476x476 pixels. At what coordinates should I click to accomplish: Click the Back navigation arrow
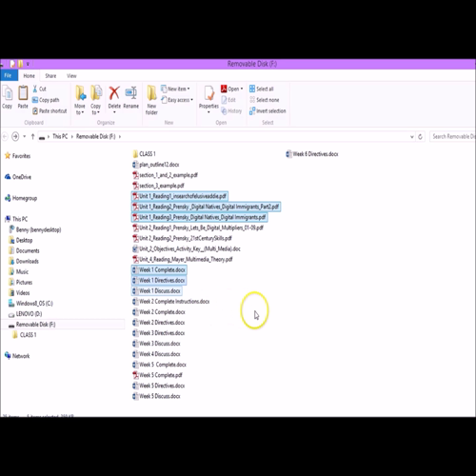click(x=5, y=136)
